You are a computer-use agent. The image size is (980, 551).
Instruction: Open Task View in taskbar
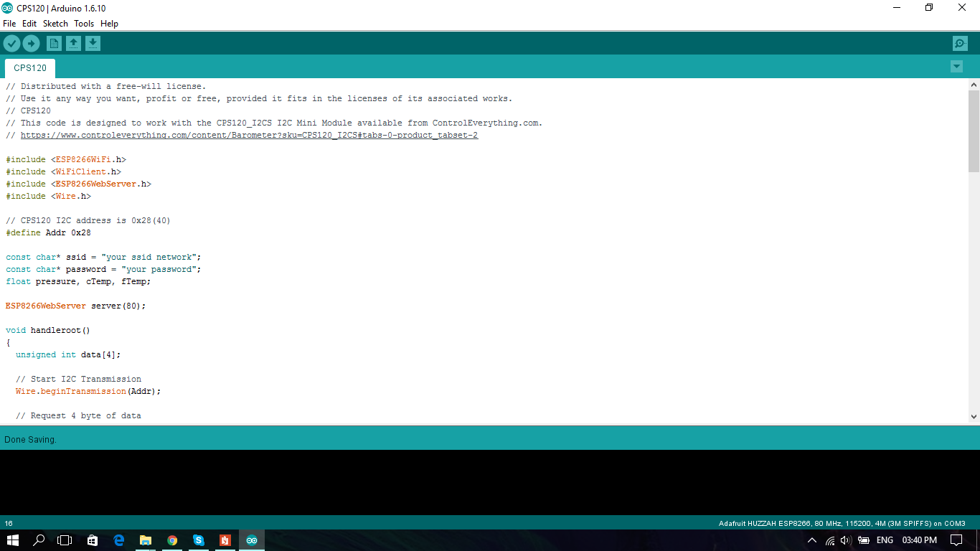(x=65, y=540)
